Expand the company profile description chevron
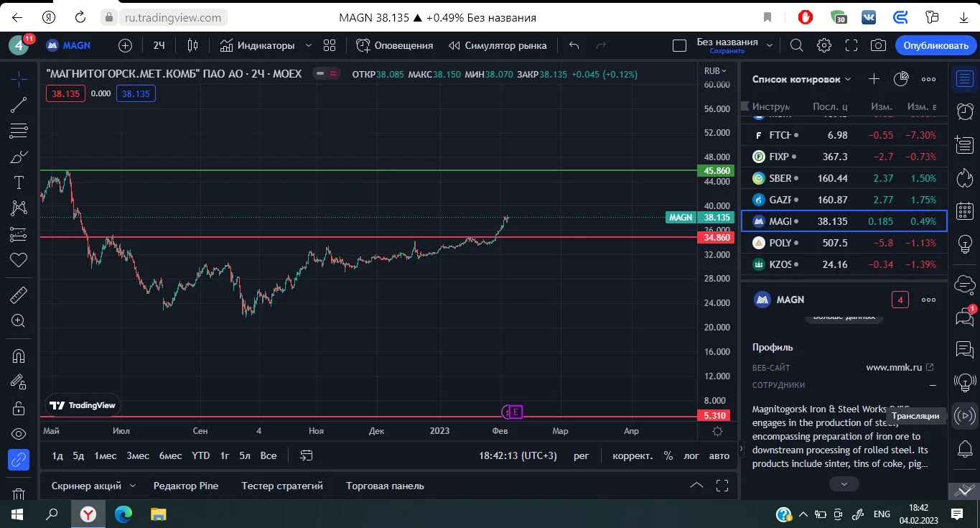Screen dimensions: 980x528 (x=844, y=484)
